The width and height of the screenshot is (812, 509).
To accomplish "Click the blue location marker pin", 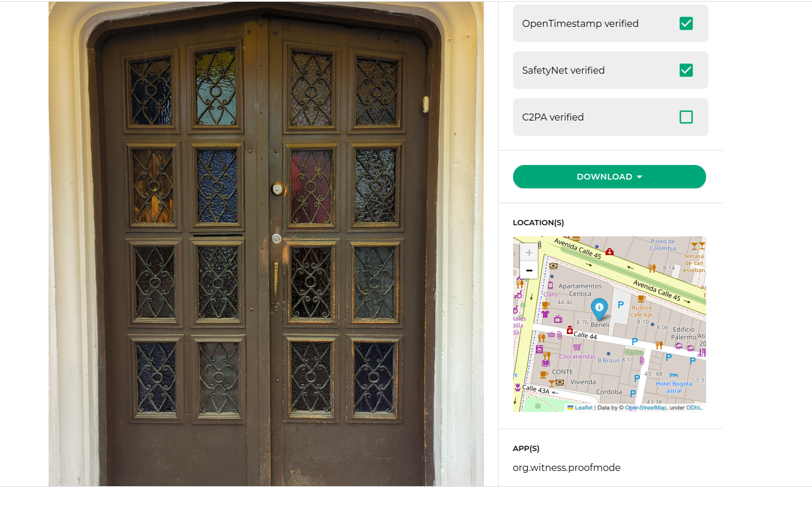I will [599, 309].
